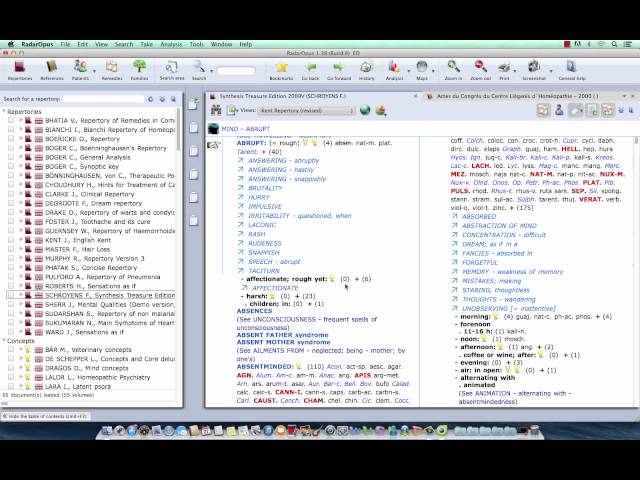This screenshot has width=640, height=480.
Task: Follow the ABSTRACTION OF MIND link
Action: [x=499, y=225]
